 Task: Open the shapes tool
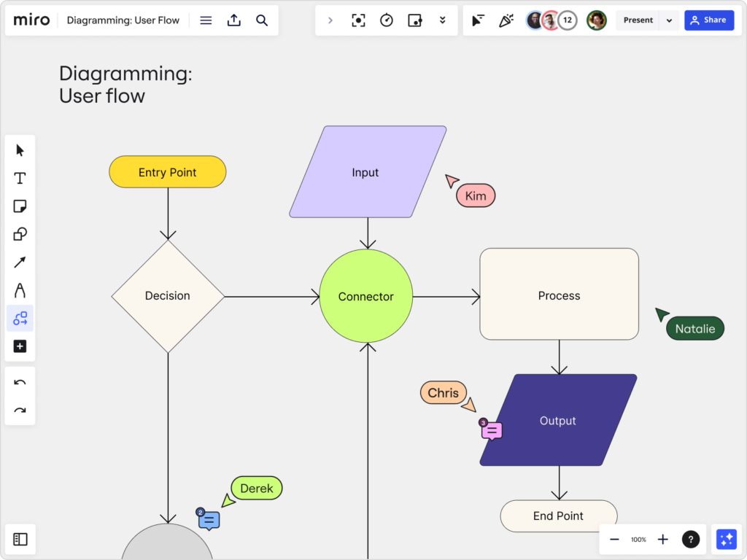pyautogui.click(x=20, y=234)
